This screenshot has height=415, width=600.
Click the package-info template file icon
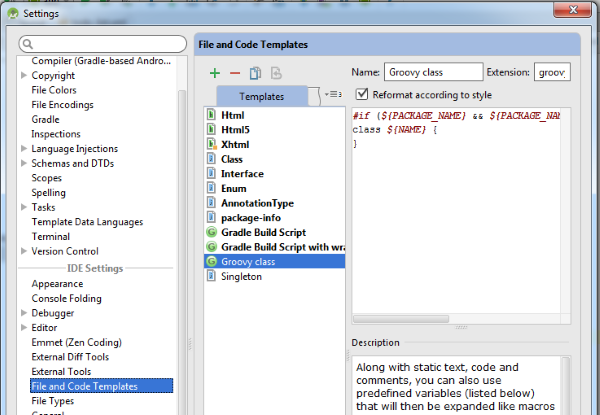[211, 217]
